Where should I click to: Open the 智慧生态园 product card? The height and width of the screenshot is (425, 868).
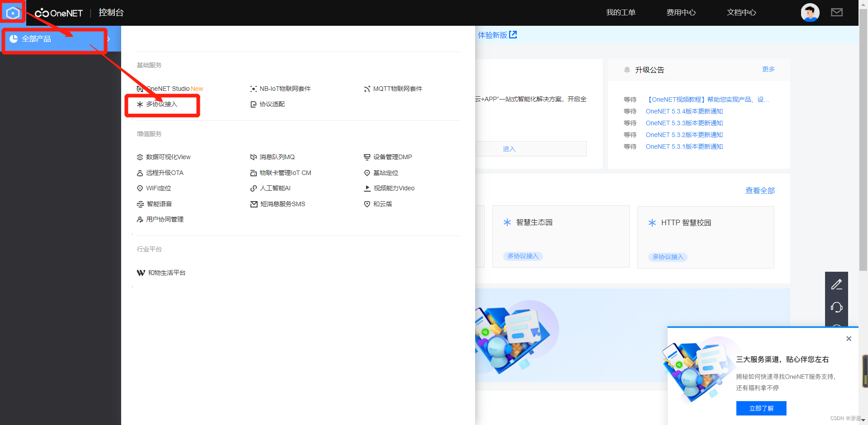561,236
